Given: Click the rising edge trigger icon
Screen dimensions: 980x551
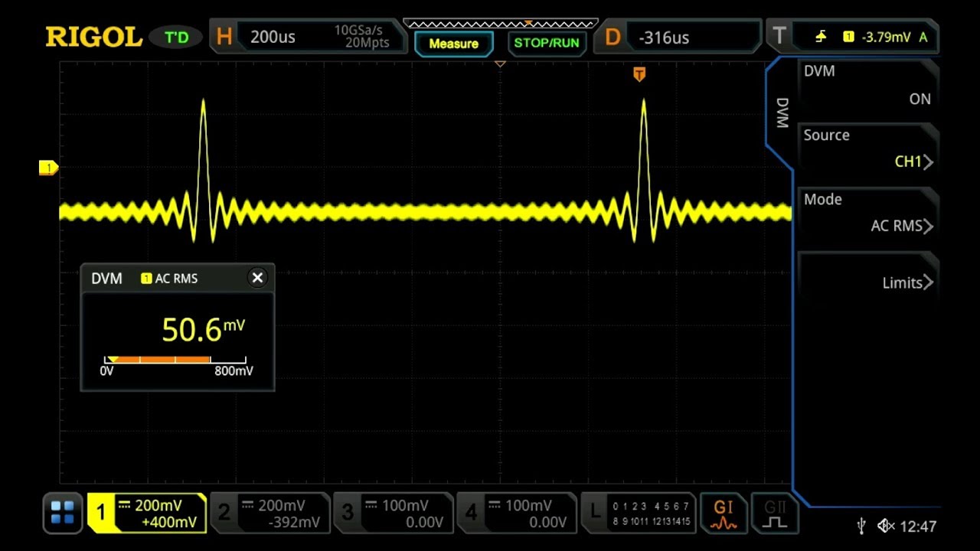Looking at the screenshot, I should pos(822,36).
